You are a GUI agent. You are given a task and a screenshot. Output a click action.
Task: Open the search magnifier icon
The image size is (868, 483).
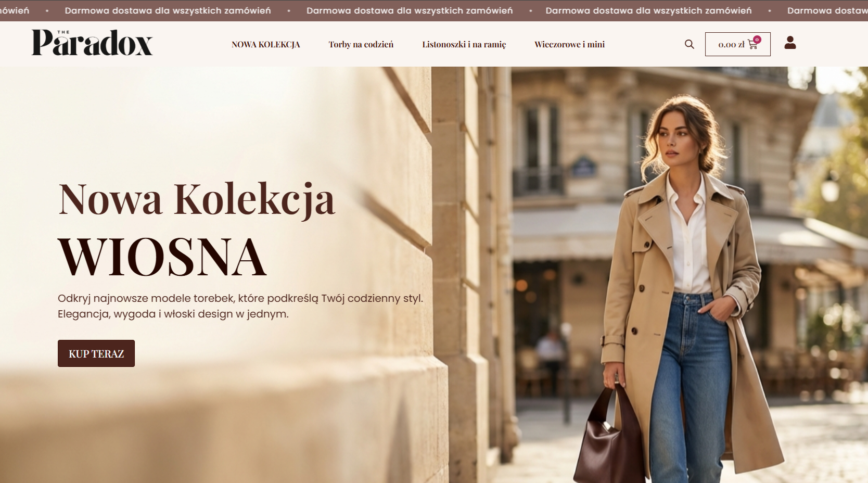click(690, 44)
